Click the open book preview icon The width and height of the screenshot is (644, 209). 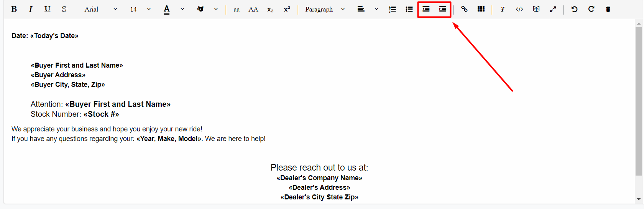coord(536,9)
